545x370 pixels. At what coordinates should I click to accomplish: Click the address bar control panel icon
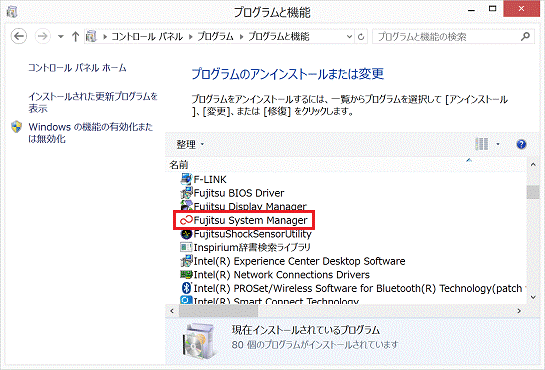pos(91,36)
